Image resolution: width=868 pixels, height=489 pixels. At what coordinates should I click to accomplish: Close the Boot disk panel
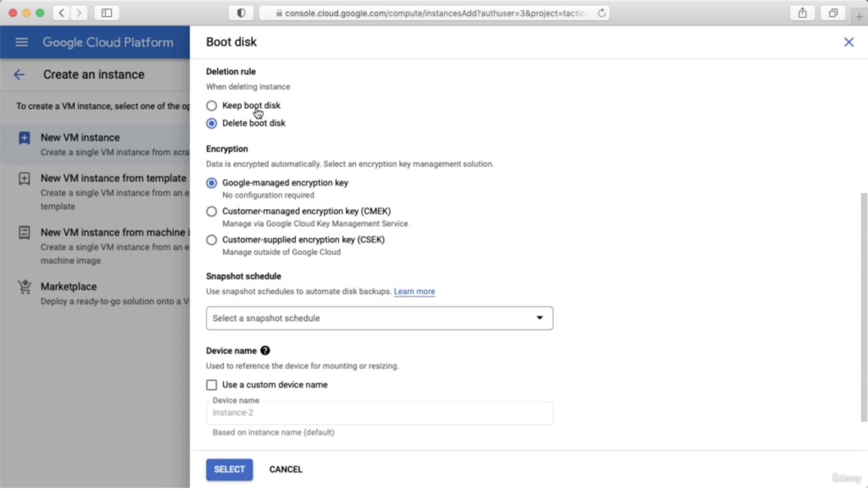[849, 42]
